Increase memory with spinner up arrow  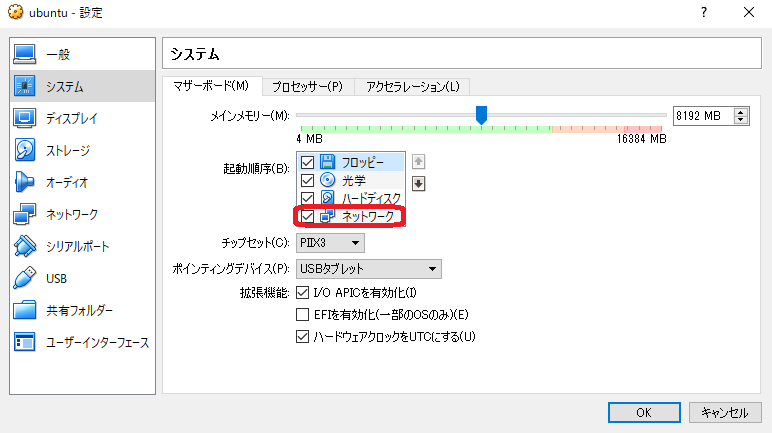pos(740,112)
